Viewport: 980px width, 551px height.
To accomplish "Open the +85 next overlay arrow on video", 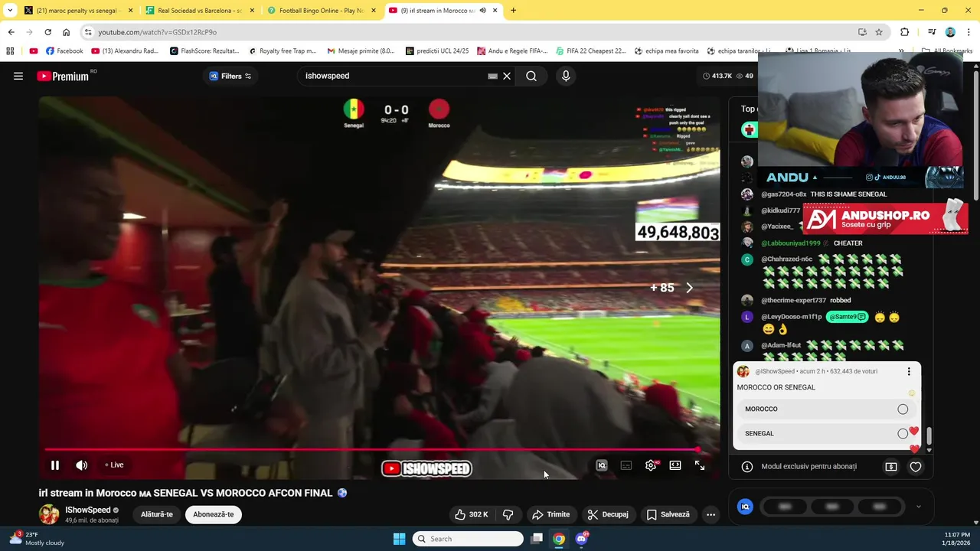I will tap(689, 288).
